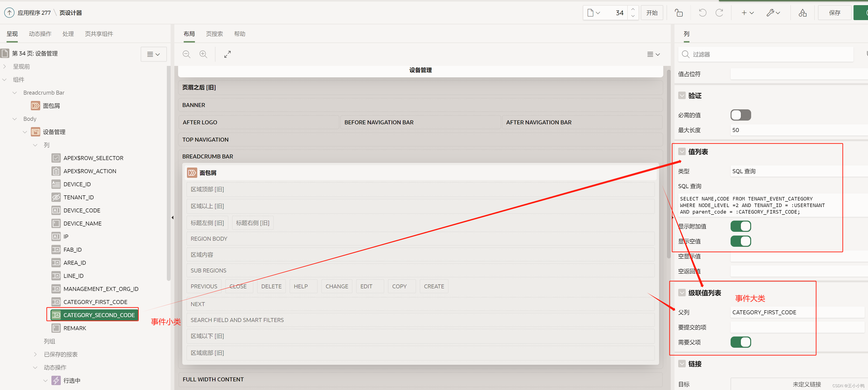This screenshot has width=868, height=390.
Task: Increment the page number stepper
Action: (633, 9)
